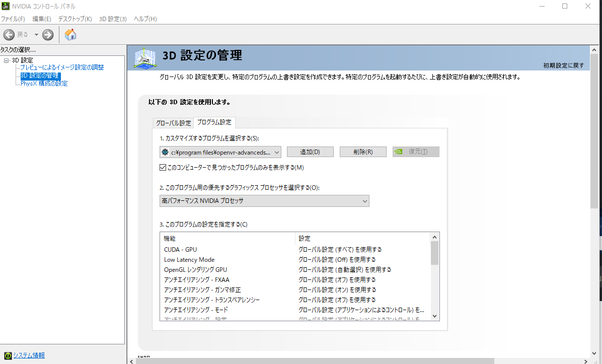Screen dimensions: 602x364
Task: Select アンチエイリアシング - ガンマ修正 row
Action: click(294, 289)
